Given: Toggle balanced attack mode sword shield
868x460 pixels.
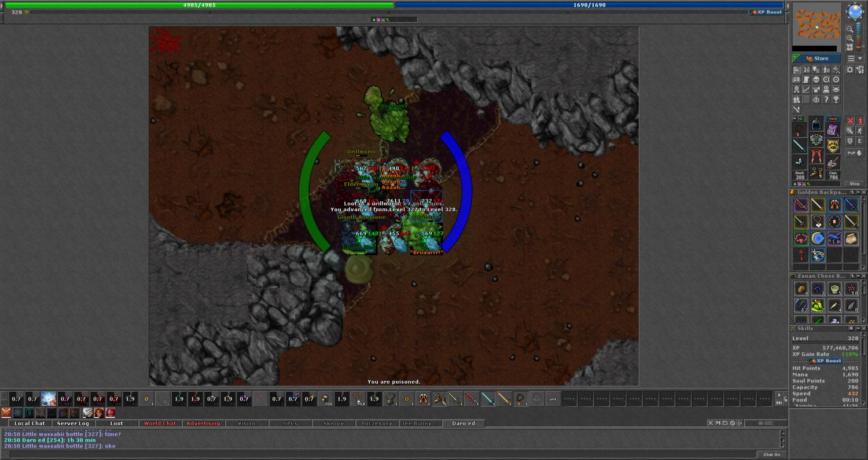Looking at the screenshot, I should tap(850, 131).
